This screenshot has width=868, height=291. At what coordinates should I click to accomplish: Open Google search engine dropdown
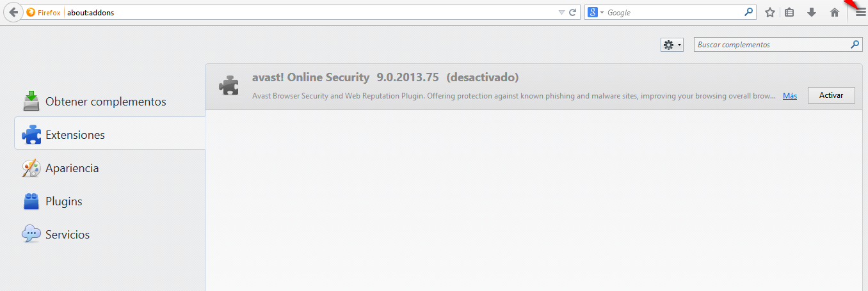click(595, 12)
